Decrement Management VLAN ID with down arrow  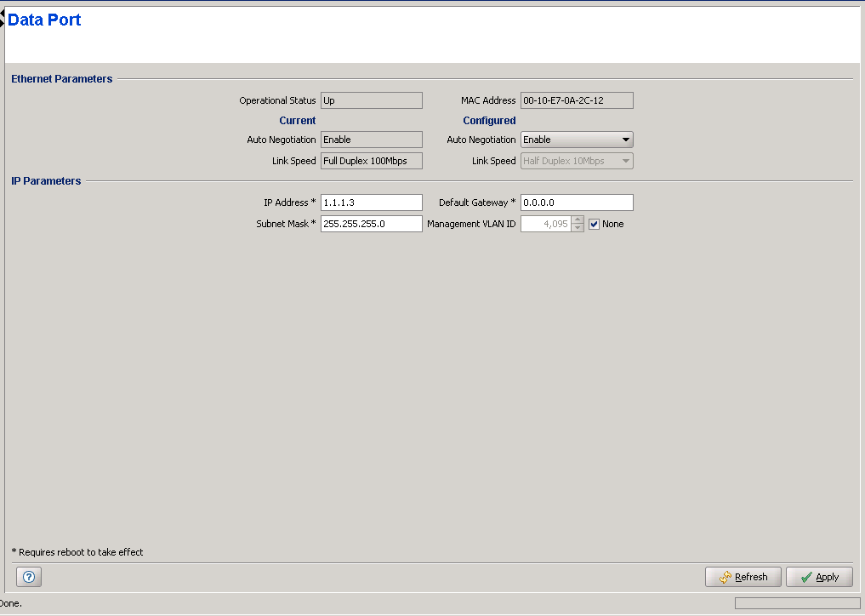(x=578, y=228)
